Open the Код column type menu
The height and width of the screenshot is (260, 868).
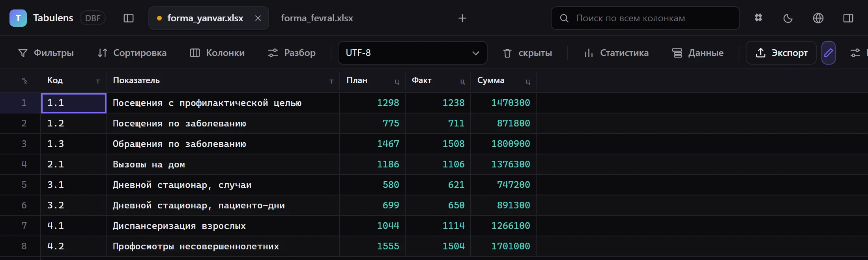pyautogui.click(x=98, y=81)
